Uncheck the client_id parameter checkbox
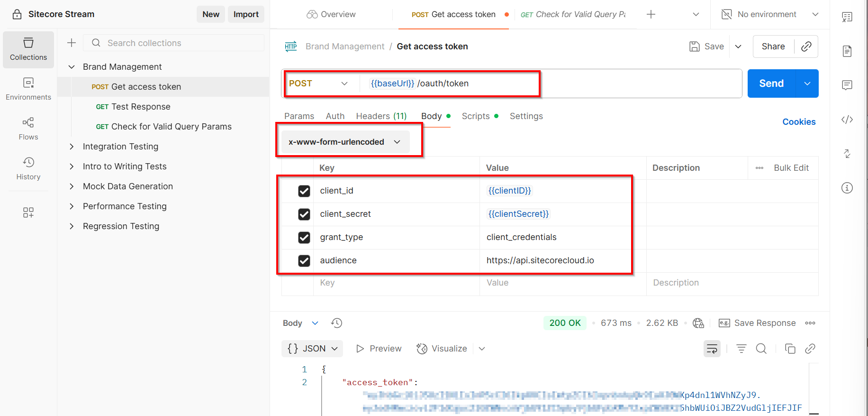The height and width of the screenshot is (416, 868). click(x=304, y=191)
